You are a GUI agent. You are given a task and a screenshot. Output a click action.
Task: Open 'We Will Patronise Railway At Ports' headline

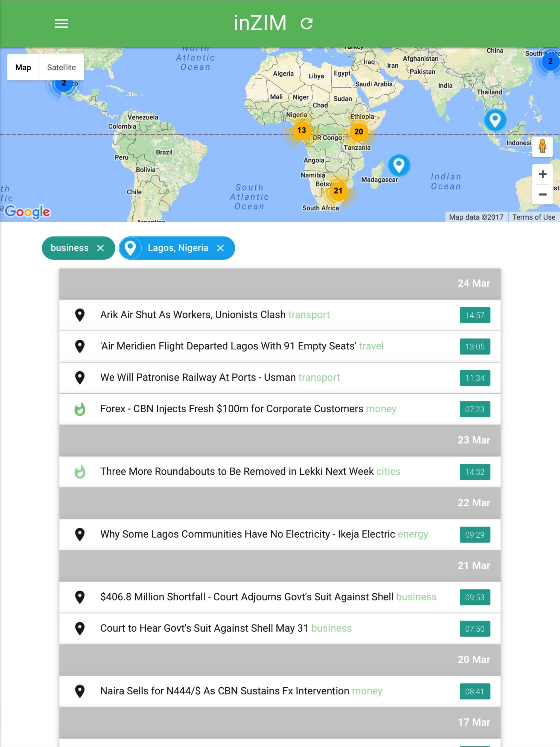pos(198,378)
